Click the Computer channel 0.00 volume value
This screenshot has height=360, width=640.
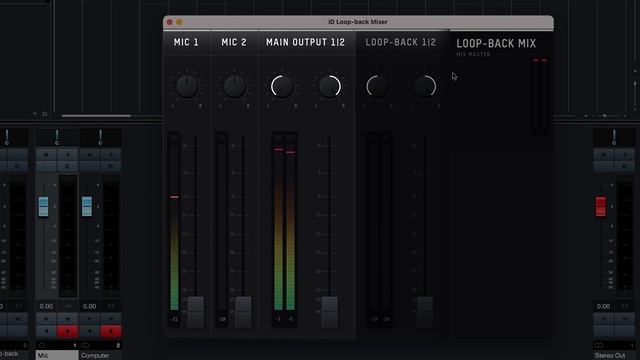coord(89,306)
